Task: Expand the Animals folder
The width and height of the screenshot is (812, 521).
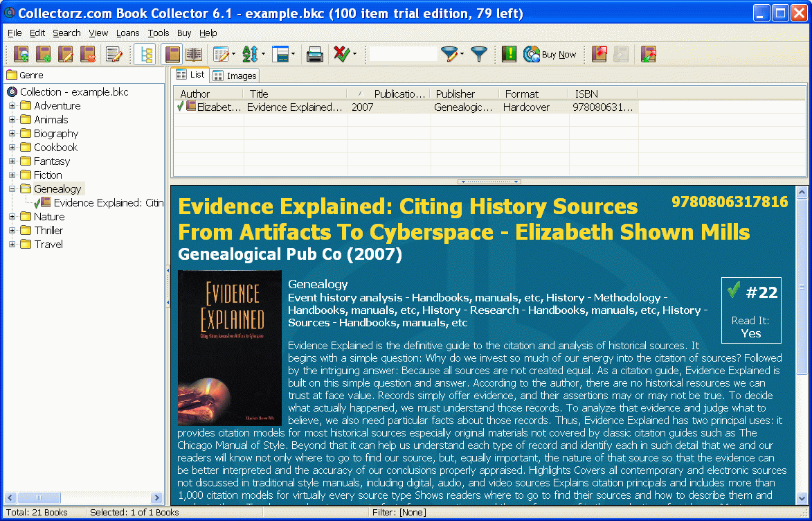Action: point(12,120)
